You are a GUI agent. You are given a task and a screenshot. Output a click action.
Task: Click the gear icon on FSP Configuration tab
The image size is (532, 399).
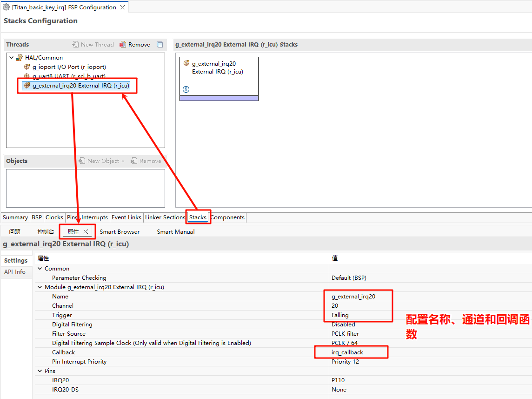click(6, 7)
